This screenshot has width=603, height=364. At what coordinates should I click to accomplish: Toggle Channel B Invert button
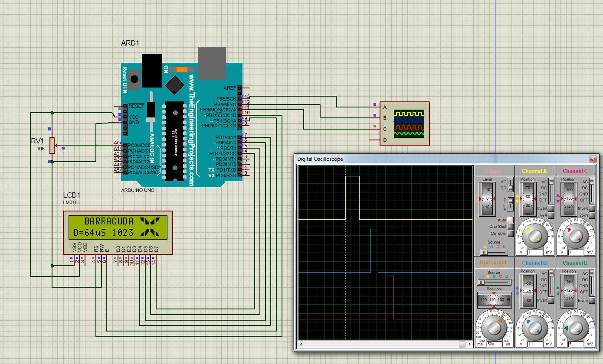[551, 300]
